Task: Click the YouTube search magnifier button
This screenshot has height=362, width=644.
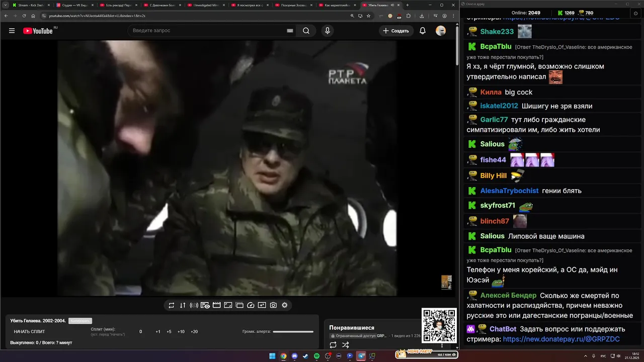Action: point(306,31)
